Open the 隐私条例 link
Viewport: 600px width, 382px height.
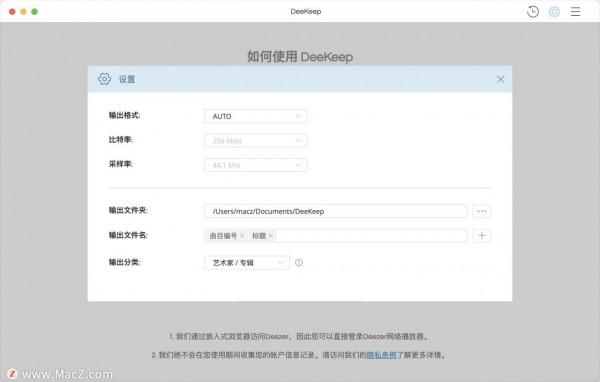(381, 355)
